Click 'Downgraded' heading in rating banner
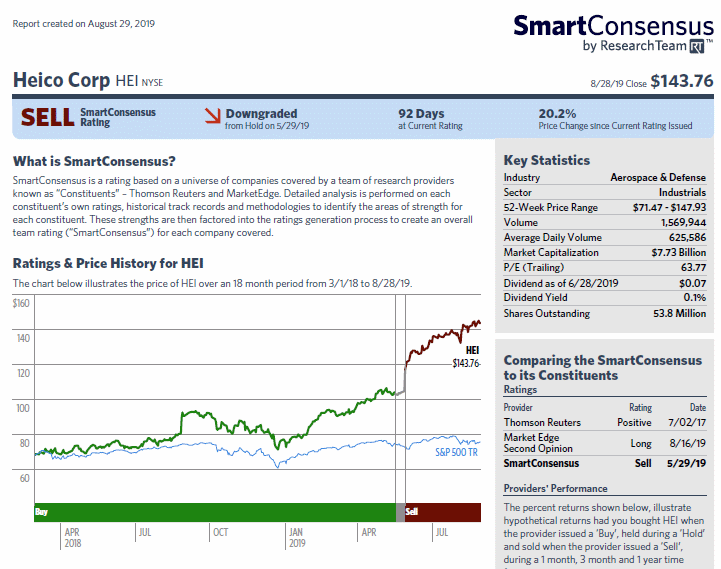721x569 pixels. pyautogui.click(x=261, y=114)
